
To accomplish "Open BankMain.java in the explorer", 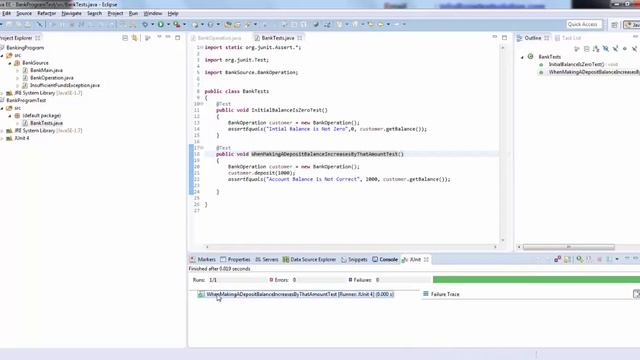I will click(46, 70).
